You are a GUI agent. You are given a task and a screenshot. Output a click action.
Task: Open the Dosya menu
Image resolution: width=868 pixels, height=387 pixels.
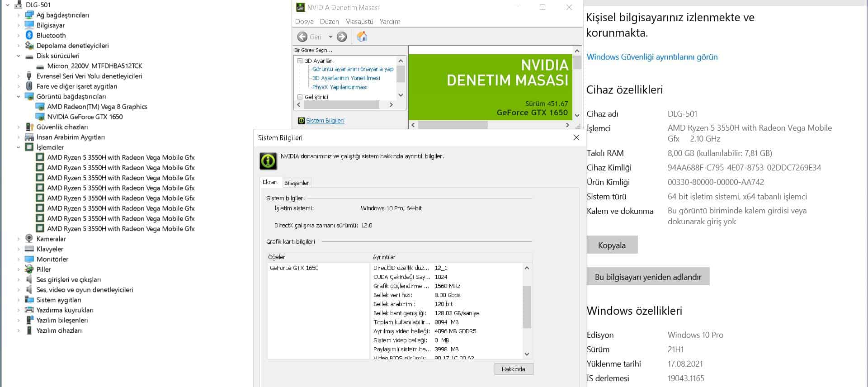[x=304, y=22]
